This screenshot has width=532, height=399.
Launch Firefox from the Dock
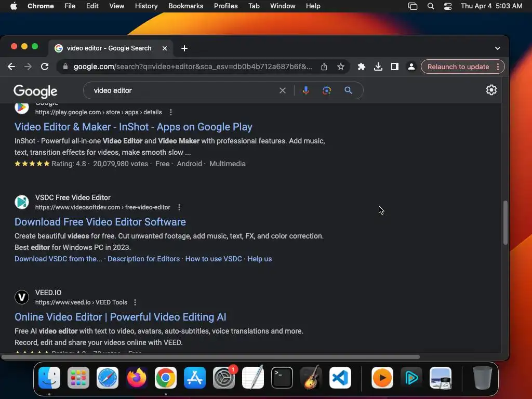tap(137, 378)
